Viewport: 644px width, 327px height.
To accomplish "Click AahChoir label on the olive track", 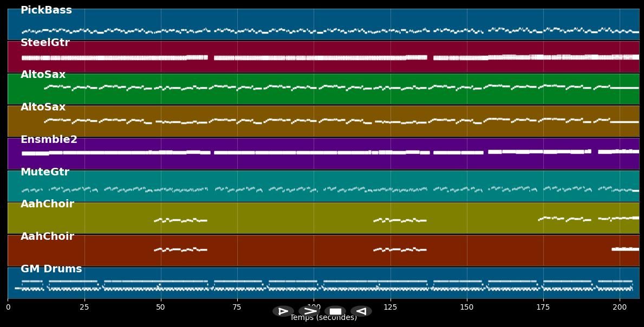I will pos(47,204).
